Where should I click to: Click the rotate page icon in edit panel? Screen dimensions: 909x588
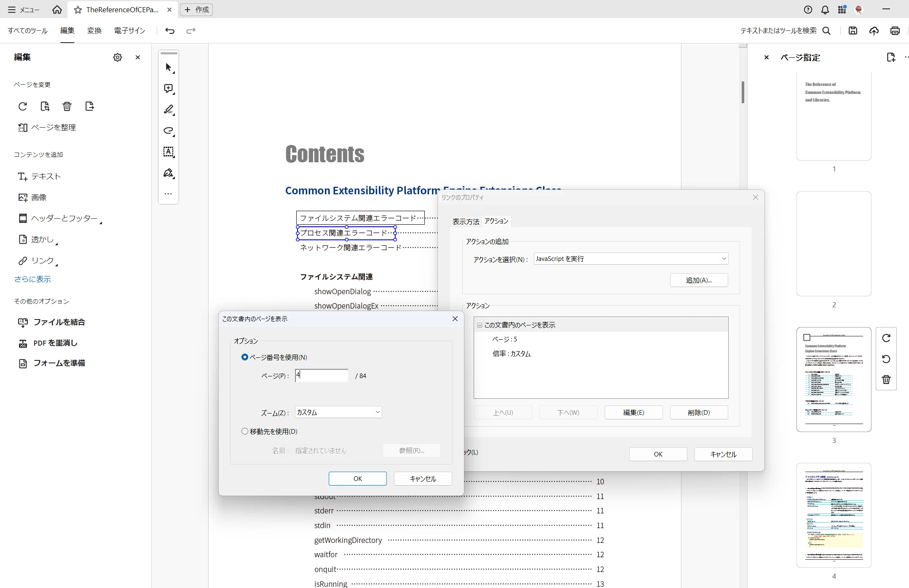[23, 106]
